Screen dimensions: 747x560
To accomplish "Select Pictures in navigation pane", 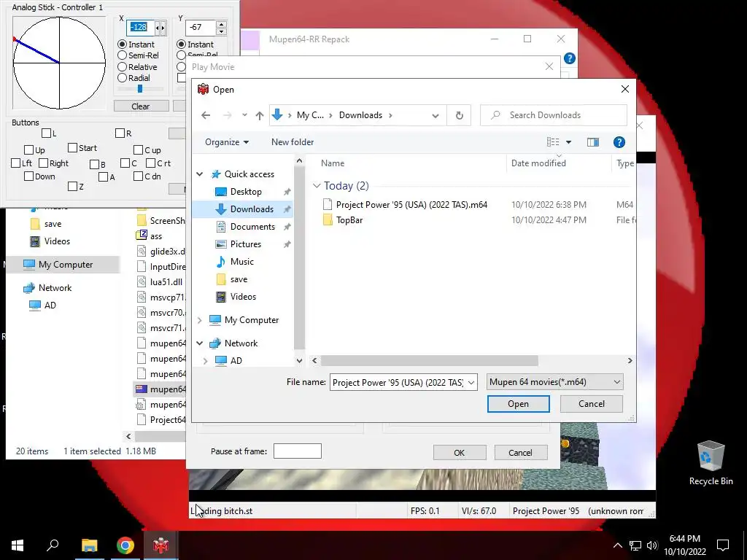I will 245,244.
